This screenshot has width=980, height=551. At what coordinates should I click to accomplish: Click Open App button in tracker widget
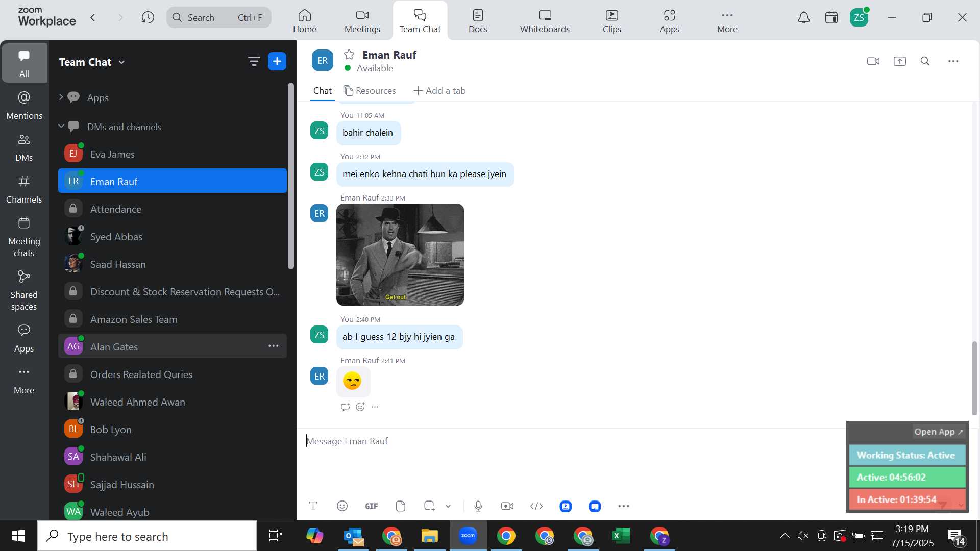coord(938,432)
